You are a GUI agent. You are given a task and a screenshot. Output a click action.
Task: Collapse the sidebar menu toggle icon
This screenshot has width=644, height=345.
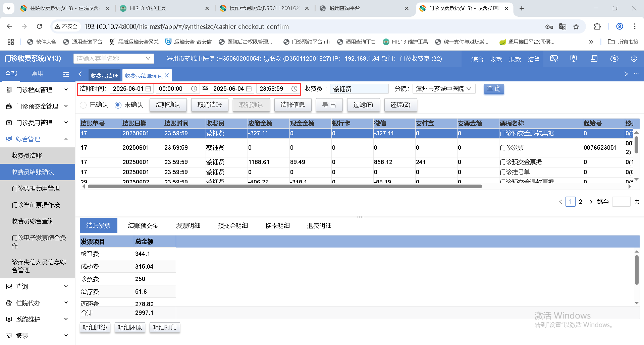pos(66,74)
